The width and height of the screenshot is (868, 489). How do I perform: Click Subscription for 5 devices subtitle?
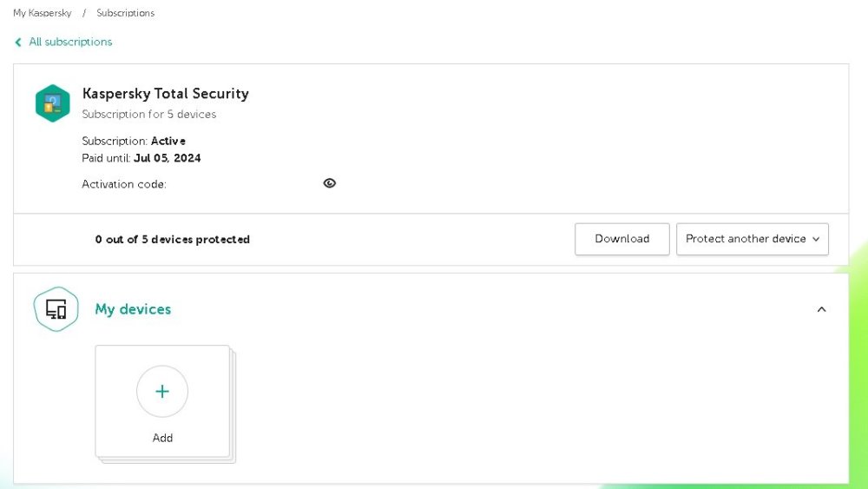point(149,115)
